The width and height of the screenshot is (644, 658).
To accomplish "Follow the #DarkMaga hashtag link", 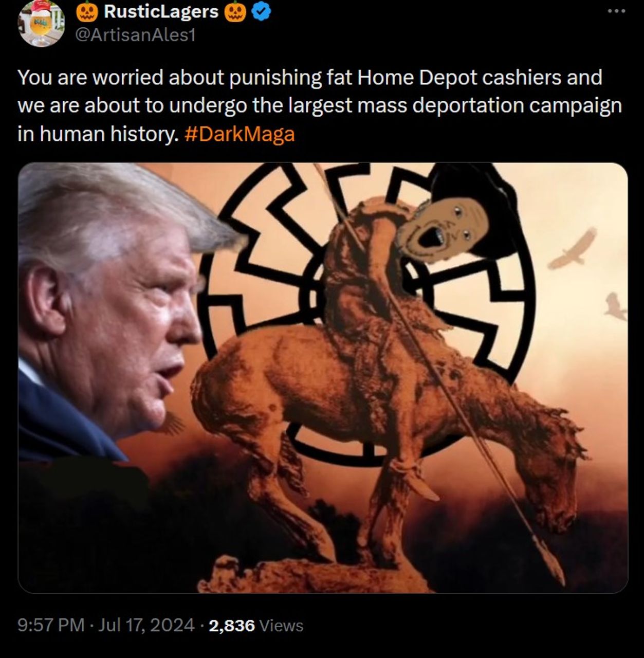I will pos(239,134).
